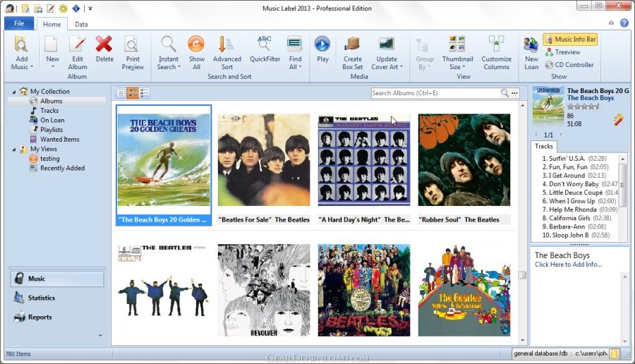Viewport: 635px width, 364px height.
Task: Expand the navigation pane options arrow
Action: [100, 335]
